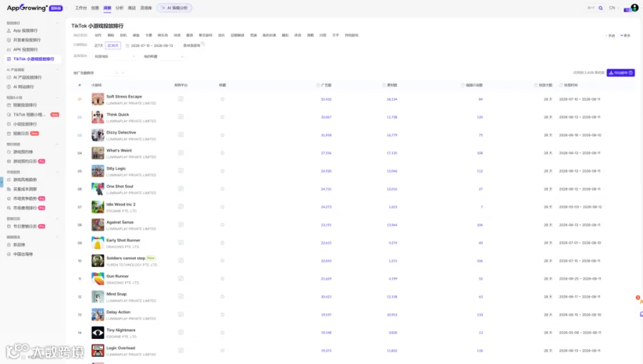Switch to the 商店 top tab
Screen dimensions: 643x364
pos(131,8)
